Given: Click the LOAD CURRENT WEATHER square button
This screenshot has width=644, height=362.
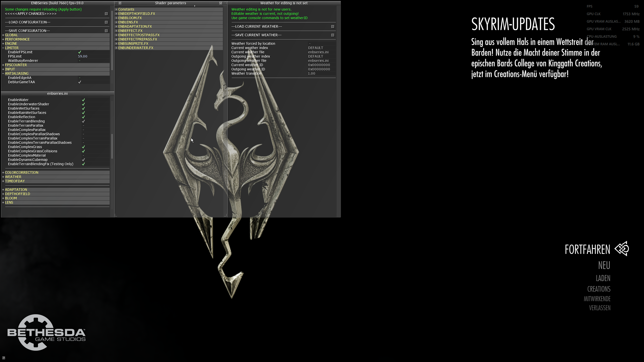Looking at the screenshot, I should coord(333,27).
